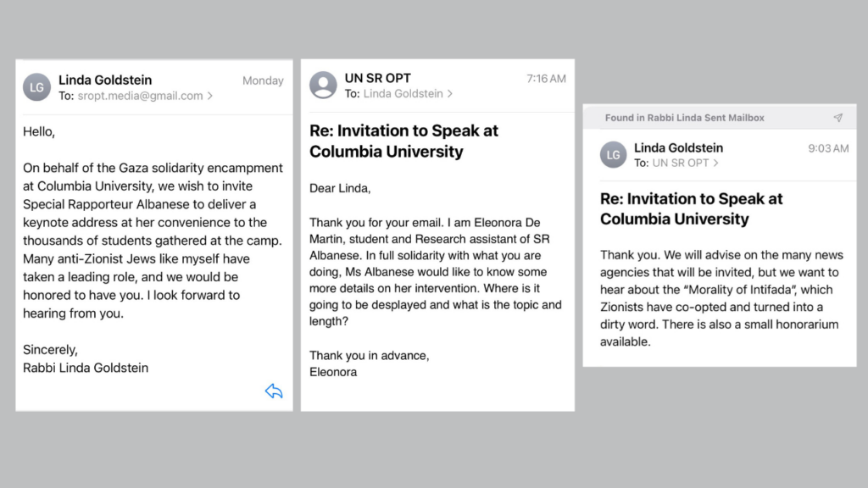The width and height of the screenshot is (868, 488).
Task: Open sender Linda Goldstein in the 9:03 AM email
Action: 678,147
